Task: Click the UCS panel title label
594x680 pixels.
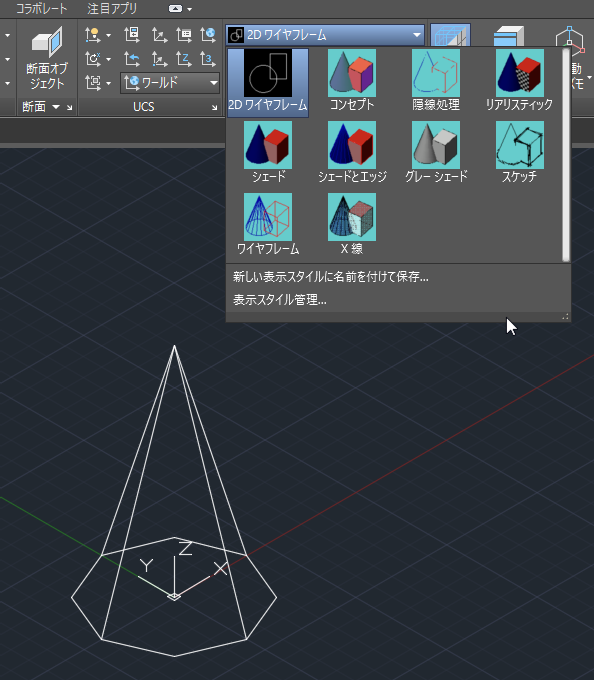Action: pyautogui.click(x=144, y=107)
